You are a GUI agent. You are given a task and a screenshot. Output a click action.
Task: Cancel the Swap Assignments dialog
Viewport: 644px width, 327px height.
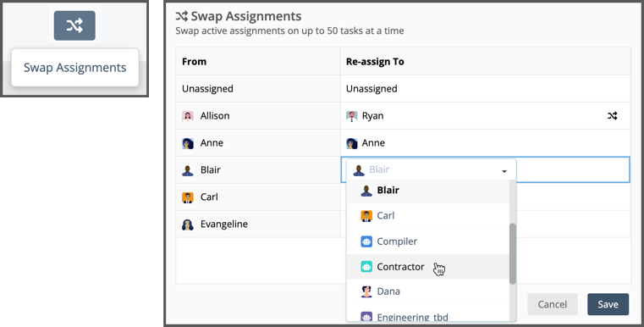pyautogui.click(x=553, y=304)
